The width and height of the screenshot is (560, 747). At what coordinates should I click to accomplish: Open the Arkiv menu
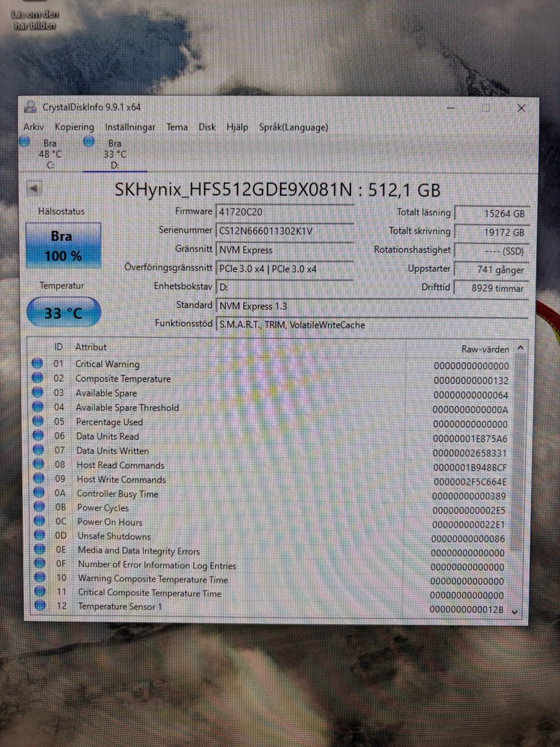tap(33, 127)
